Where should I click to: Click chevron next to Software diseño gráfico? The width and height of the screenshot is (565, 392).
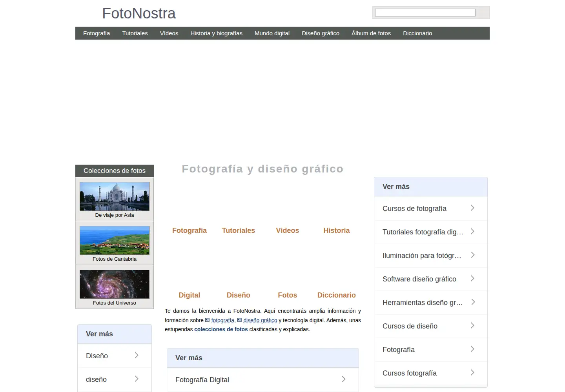coord(472,278)
